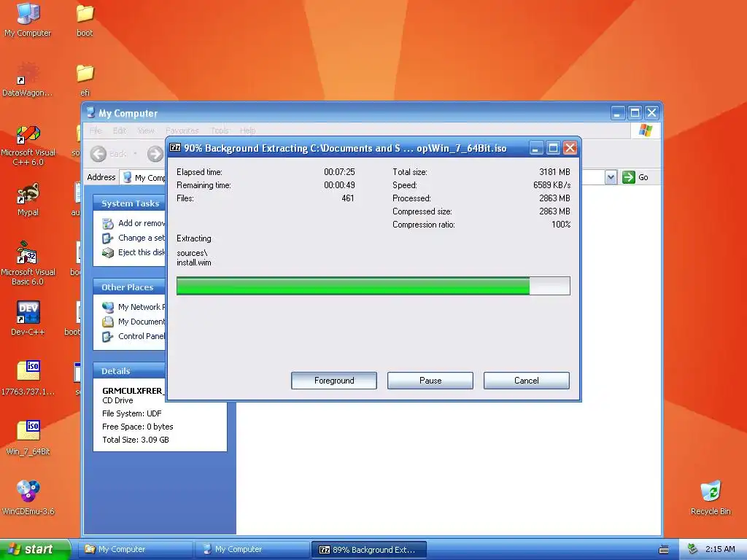
Task: Click the install.wim file name text
Action: click(193, 262)
